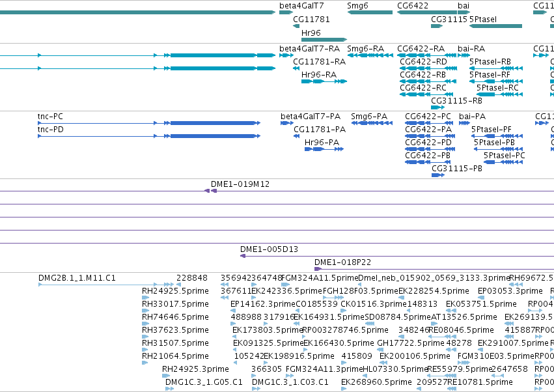Click the Hr96-RA transcript label

coord(319,75)
